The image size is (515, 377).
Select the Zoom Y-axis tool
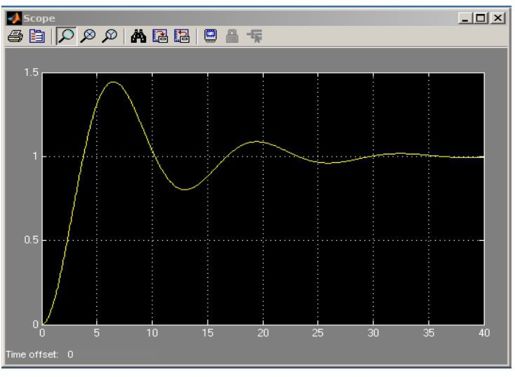pyautogui.click(x=110, y=36)
